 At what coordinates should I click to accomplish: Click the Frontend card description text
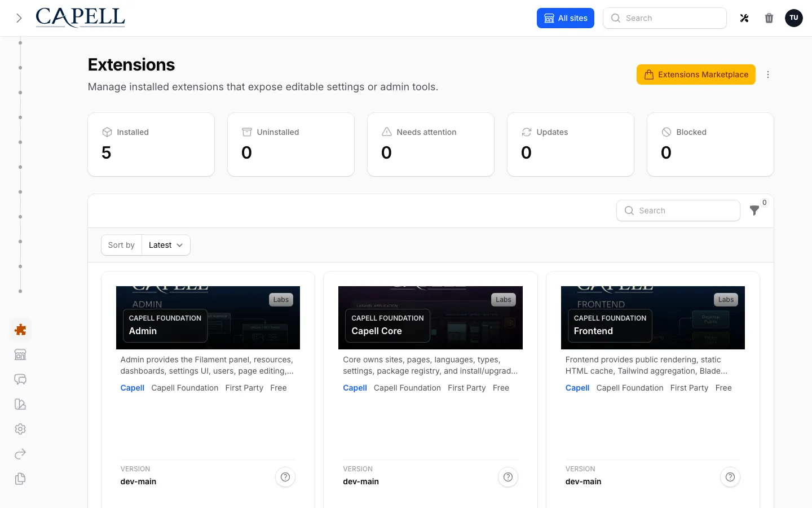(x=647, y=365)
